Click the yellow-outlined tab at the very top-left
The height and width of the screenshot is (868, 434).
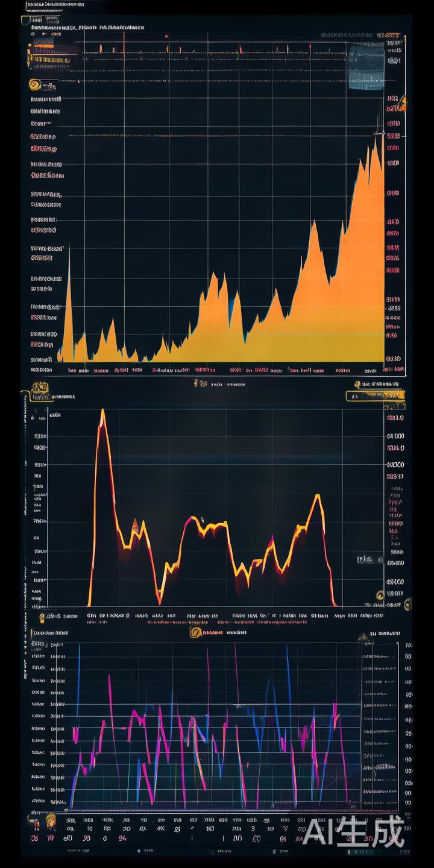[25, 20]
